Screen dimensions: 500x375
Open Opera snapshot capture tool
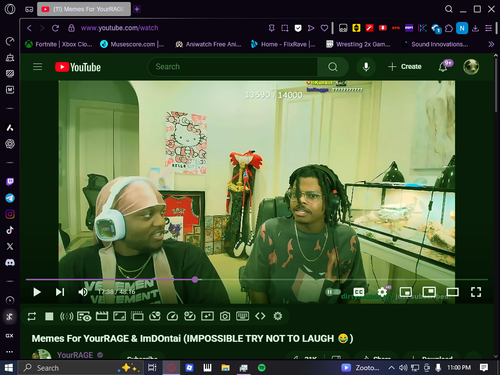(x=285, y=28)
